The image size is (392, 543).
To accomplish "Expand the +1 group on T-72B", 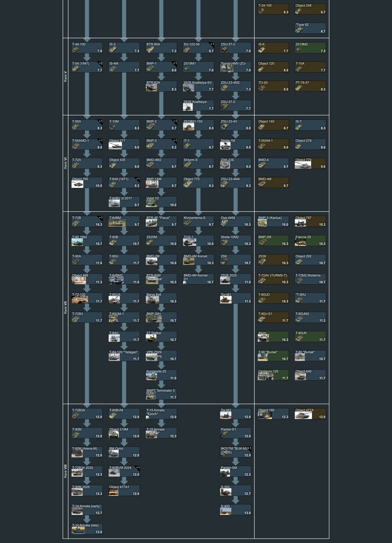I will click(101, 218).
